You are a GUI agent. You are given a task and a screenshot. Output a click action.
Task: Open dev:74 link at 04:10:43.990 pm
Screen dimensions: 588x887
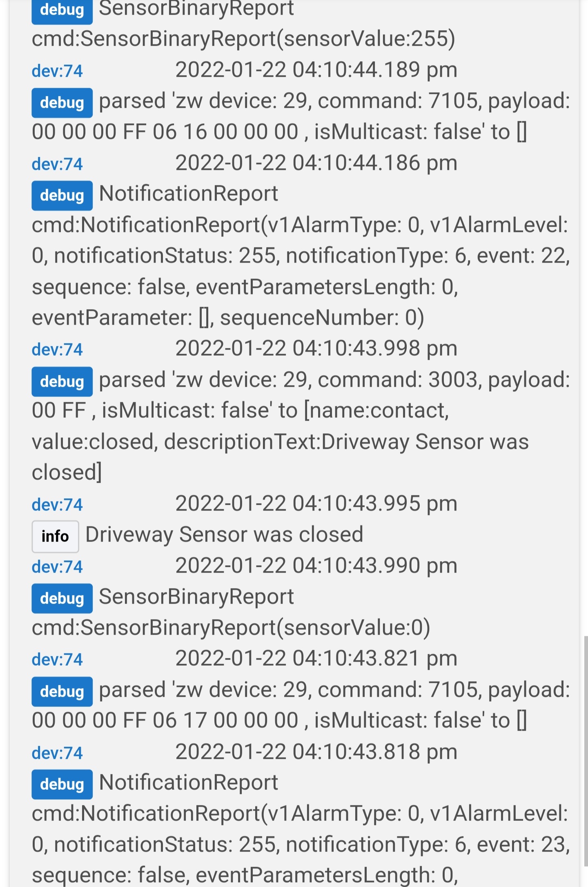click(x=57, y=567)
